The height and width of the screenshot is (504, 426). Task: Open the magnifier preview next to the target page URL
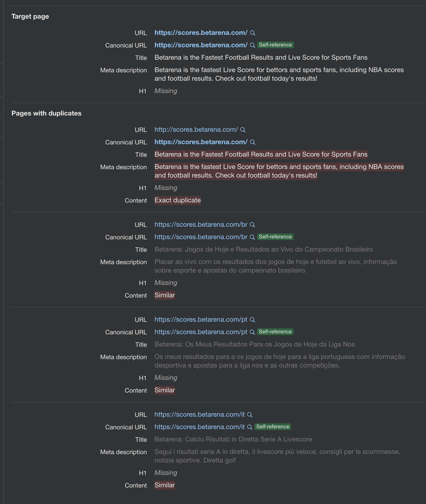coord(253,33)
